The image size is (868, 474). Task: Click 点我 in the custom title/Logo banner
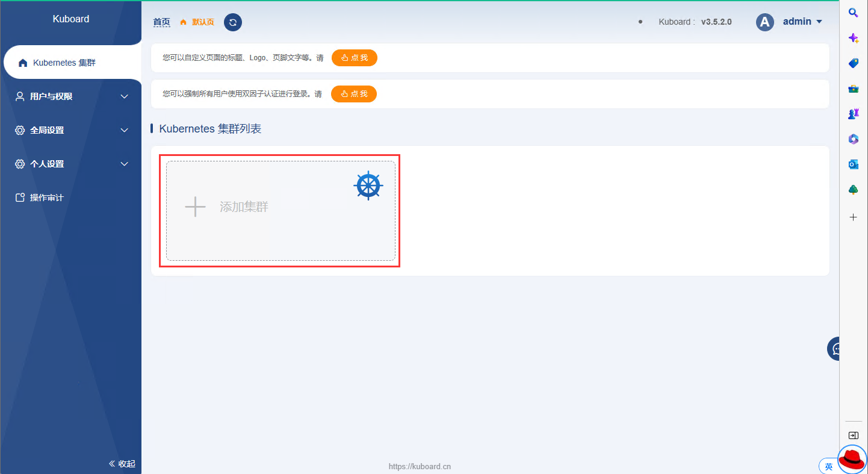[355, 58]
